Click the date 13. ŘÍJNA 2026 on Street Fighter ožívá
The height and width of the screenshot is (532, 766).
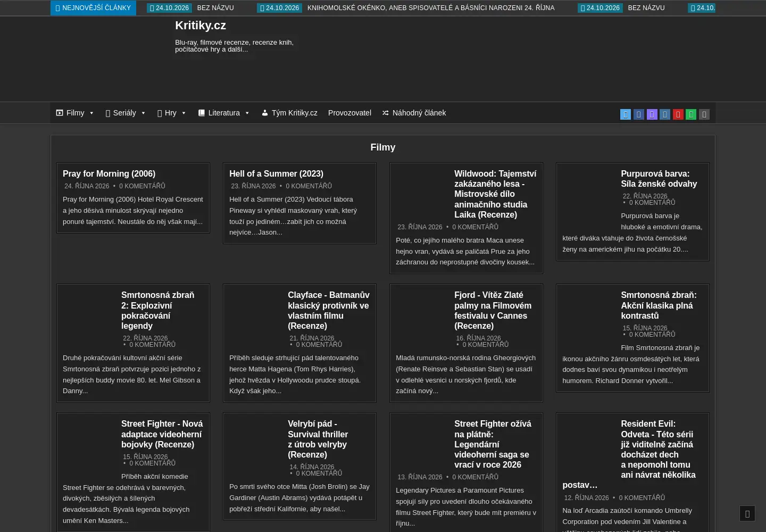point(420,477)
